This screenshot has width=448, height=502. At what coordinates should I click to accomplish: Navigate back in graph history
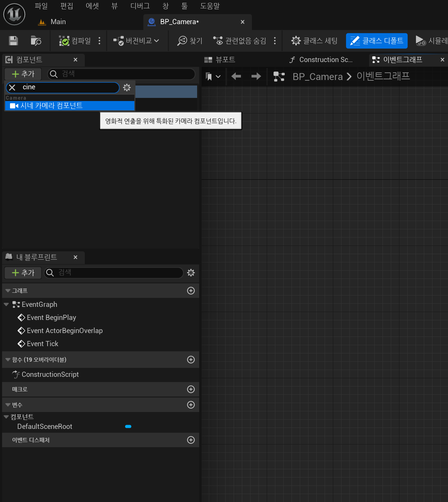(236, 76)
